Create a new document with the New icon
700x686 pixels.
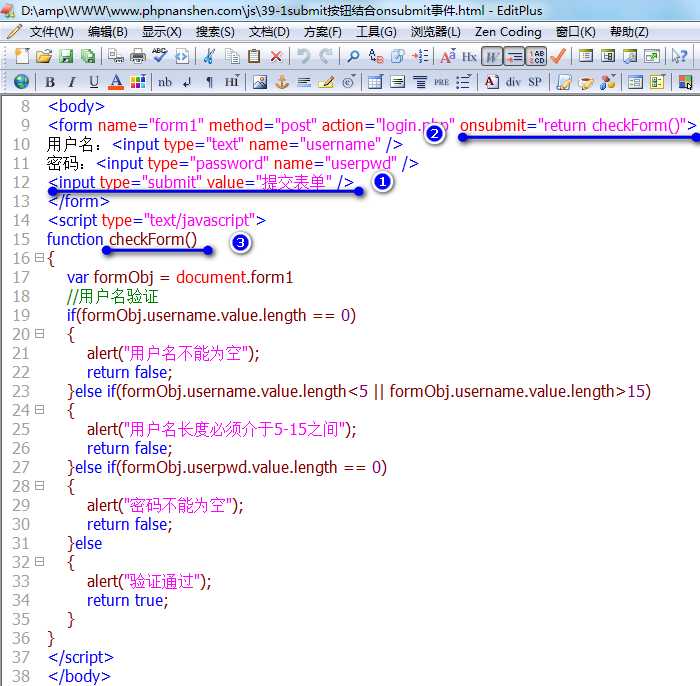[21, 56]
